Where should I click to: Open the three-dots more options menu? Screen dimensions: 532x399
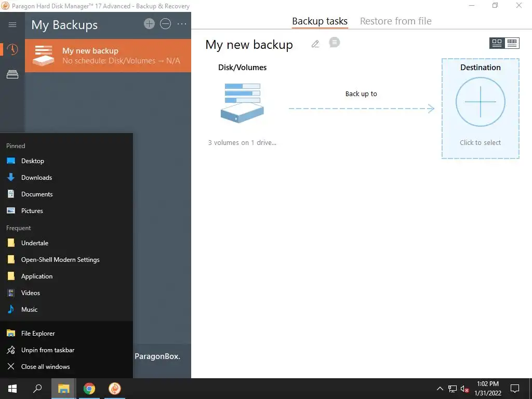[182, 24]
